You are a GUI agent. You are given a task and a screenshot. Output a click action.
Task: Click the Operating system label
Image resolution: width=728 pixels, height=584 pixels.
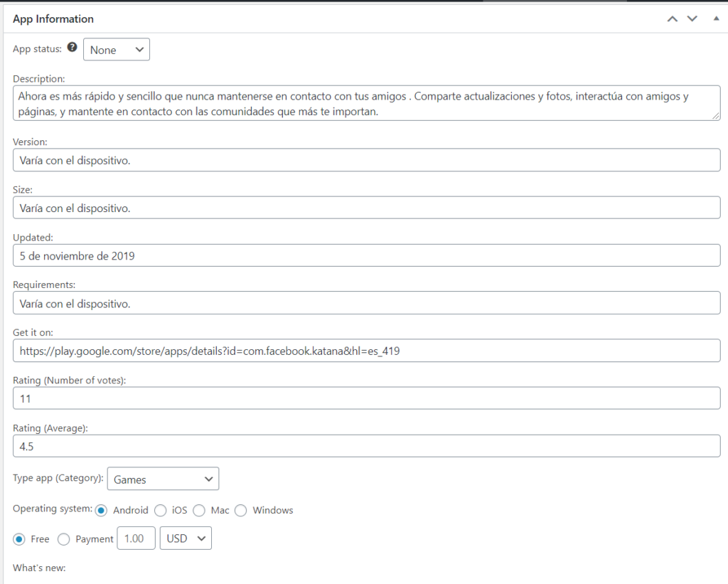click(x=53, y=509)
